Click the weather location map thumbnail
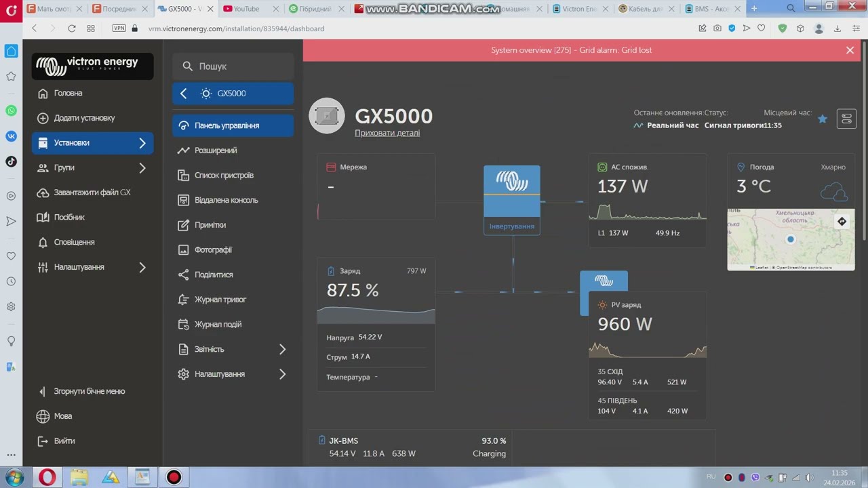868x488 pixels. (791, 240)
